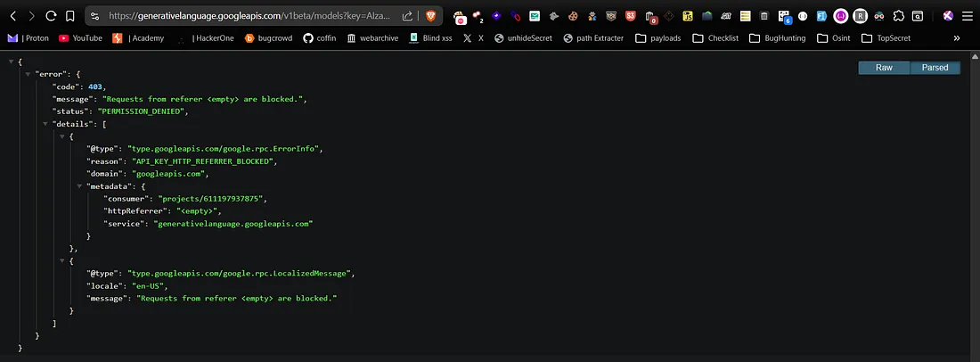Open the HackerOne bookmark
The image size is (980, 362).
[x=206, y=38]
